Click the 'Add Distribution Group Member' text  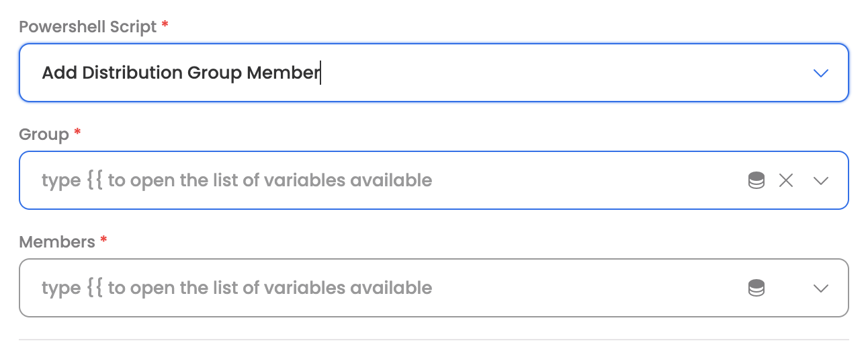pos(180,73)
